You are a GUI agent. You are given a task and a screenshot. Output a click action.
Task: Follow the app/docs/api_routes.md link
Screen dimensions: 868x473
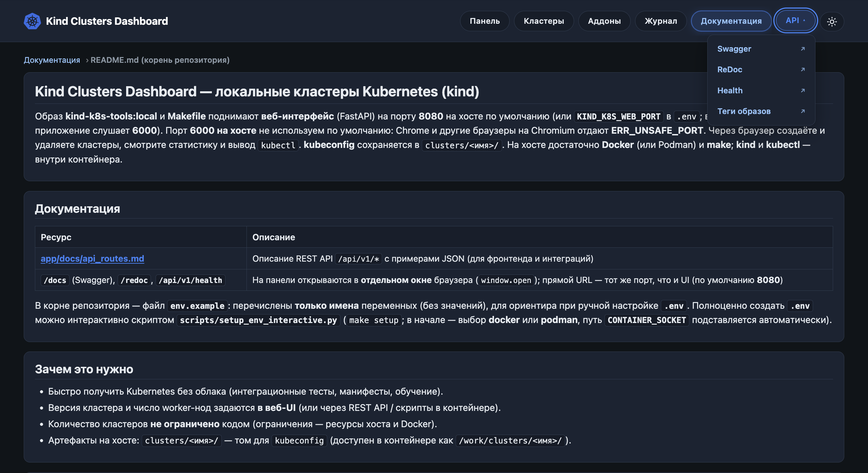point(92,259)
